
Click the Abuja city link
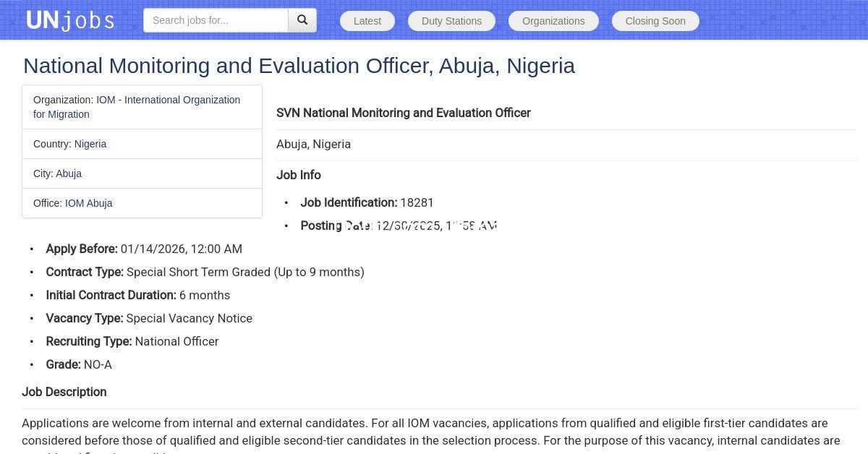click(x=69, y=174)
